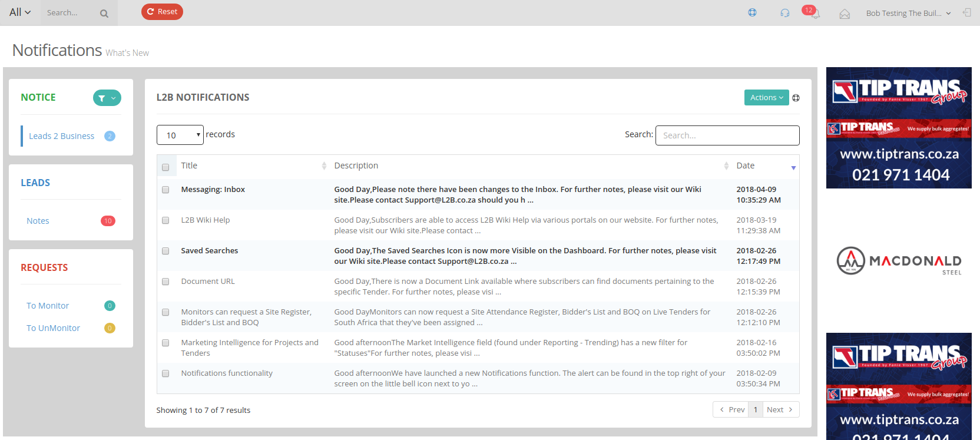Open the Saved Searches notification title
Image resolution: width=980 pixels, height=440 pixels.
(x=210, y=251)
